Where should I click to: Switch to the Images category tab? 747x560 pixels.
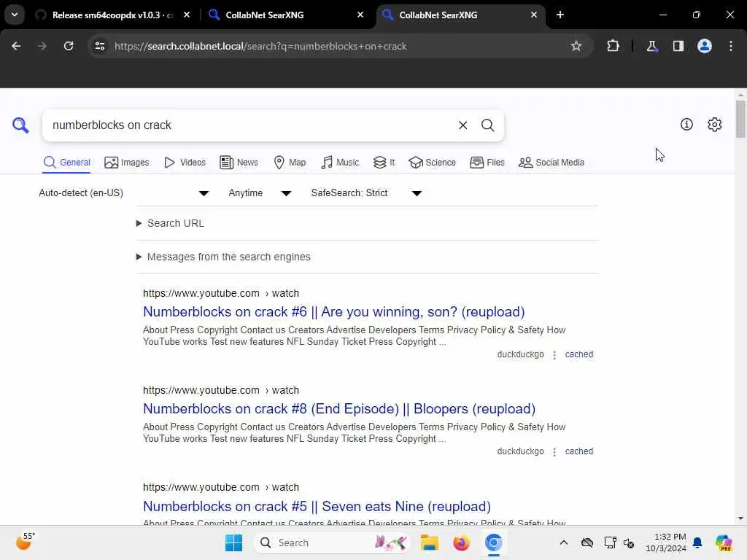127,163
